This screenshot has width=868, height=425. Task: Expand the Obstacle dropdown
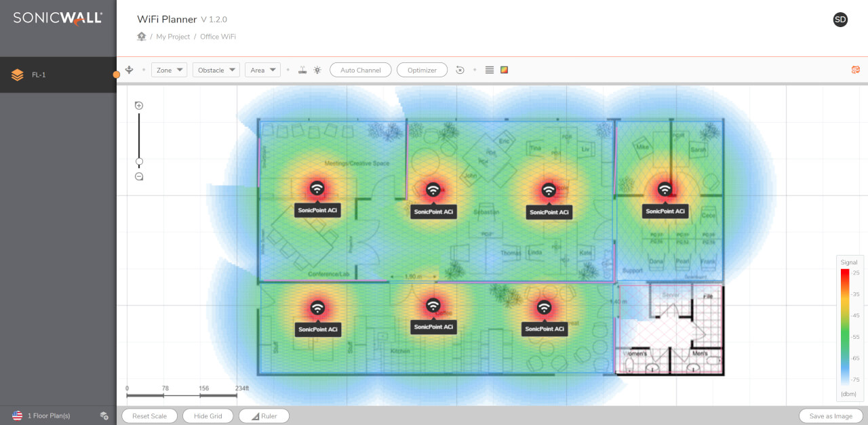(216, 70)
